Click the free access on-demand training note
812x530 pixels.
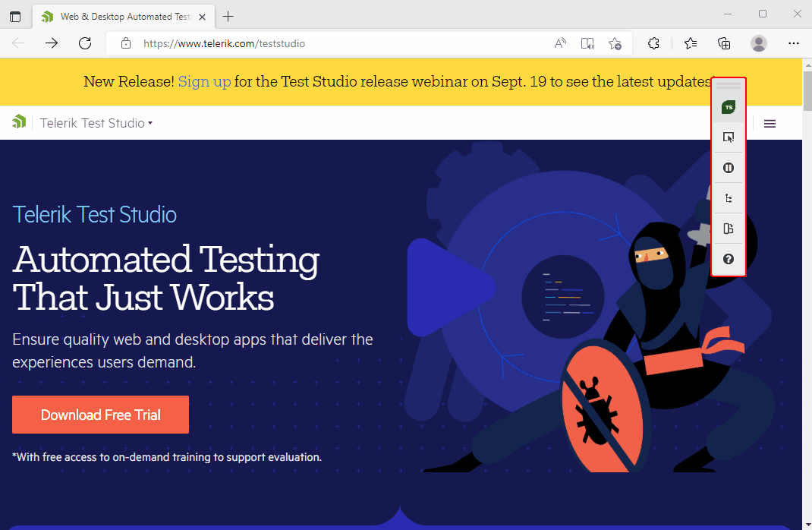coord(167,457)
